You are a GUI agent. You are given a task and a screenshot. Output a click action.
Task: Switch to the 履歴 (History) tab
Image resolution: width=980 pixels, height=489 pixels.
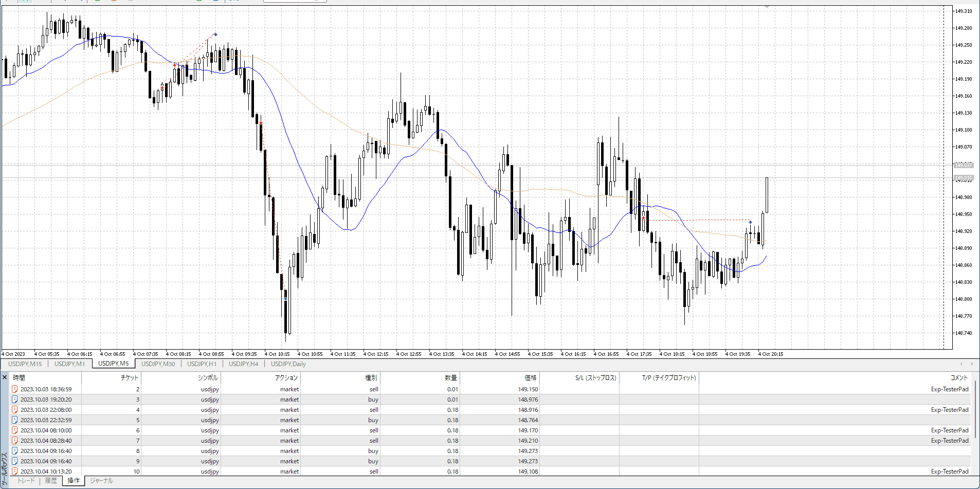coord(51,481)
